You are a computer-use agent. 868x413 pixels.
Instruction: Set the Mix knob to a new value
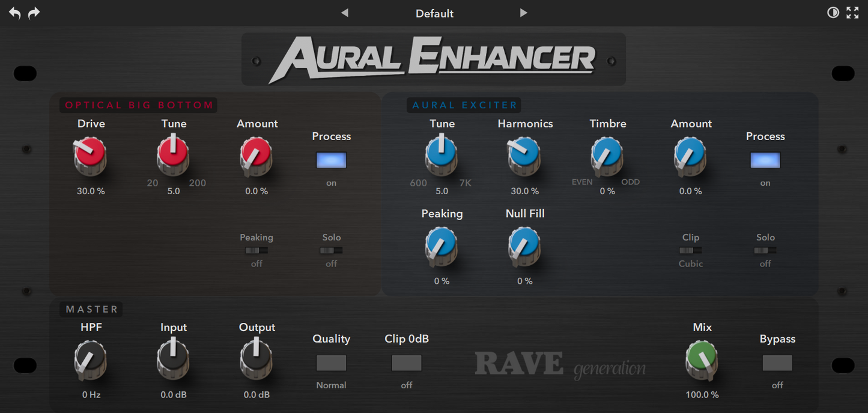click(702, 360)
